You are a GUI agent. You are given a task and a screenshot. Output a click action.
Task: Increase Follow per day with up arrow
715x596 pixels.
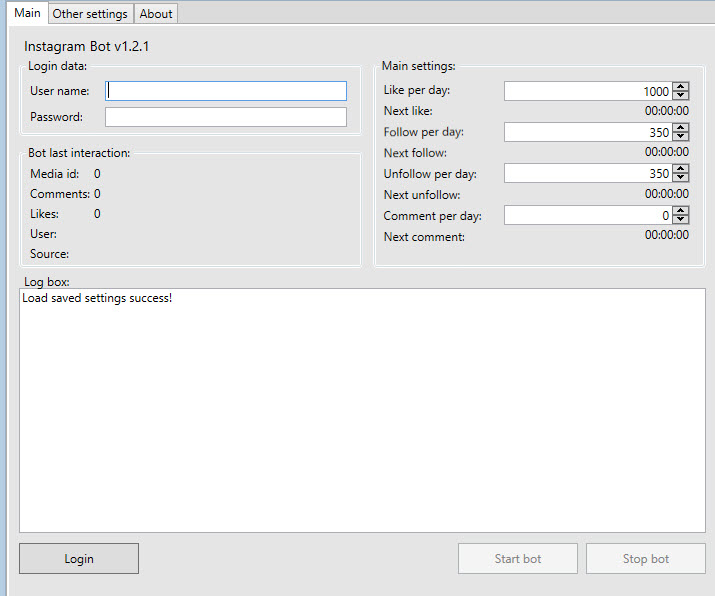tap(680, 127)
